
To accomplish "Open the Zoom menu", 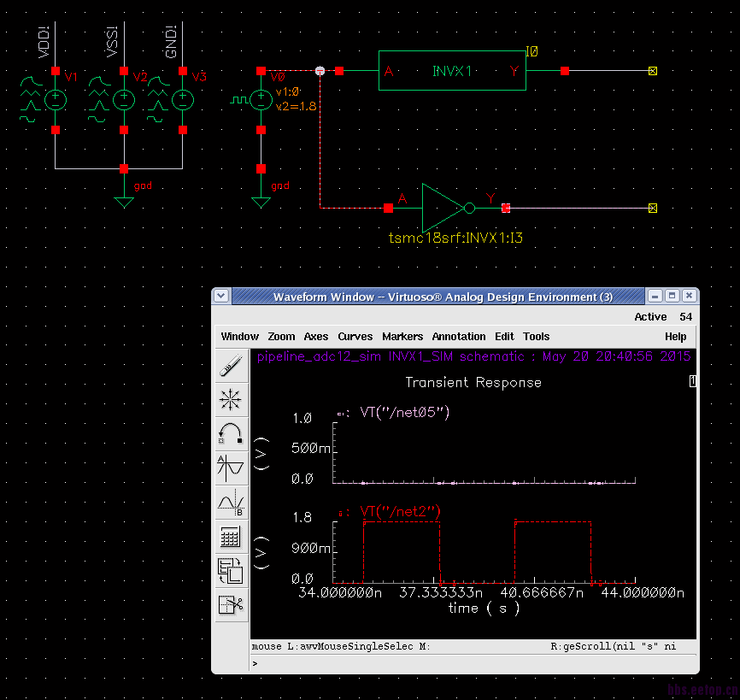I will (x=281, y=337).
